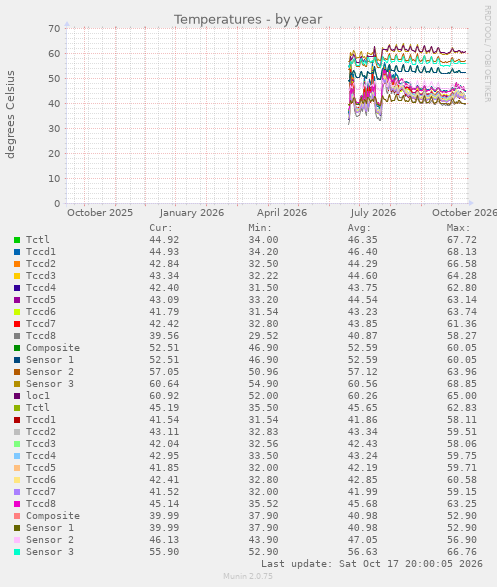Click the magenta Tccd8 swatch with Cur 45.14

pyautogui.click(x=17, y=504)
